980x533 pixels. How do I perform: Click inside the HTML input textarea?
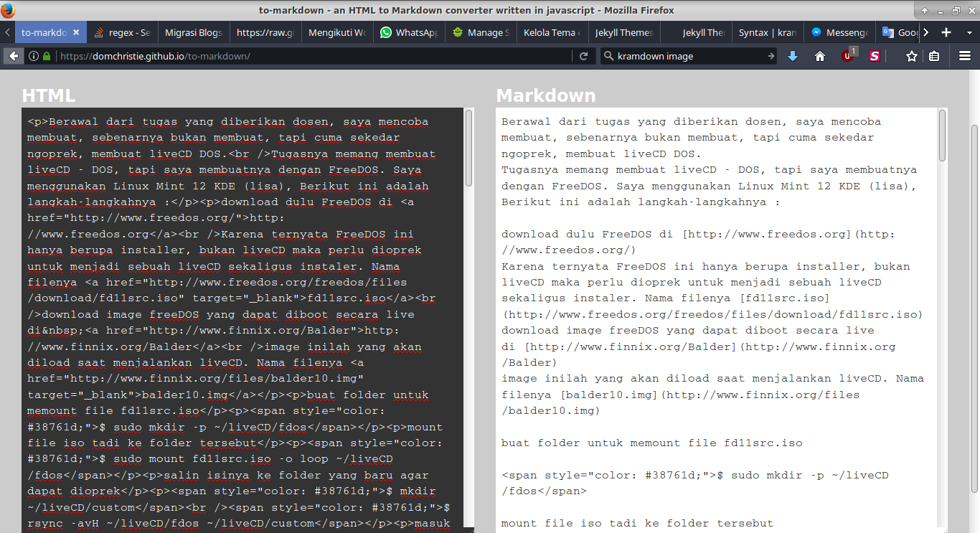(x=242, y=319)
